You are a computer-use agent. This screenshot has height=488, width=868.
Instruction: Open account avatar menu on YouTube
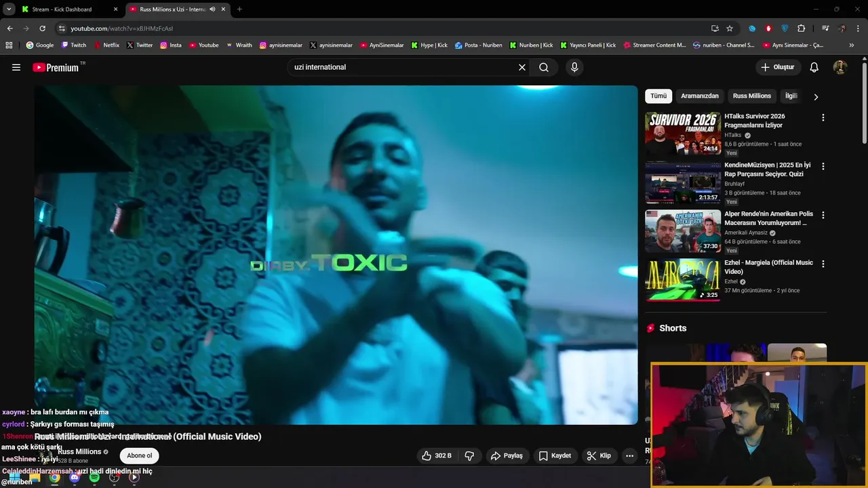click(x=840, y=67)
